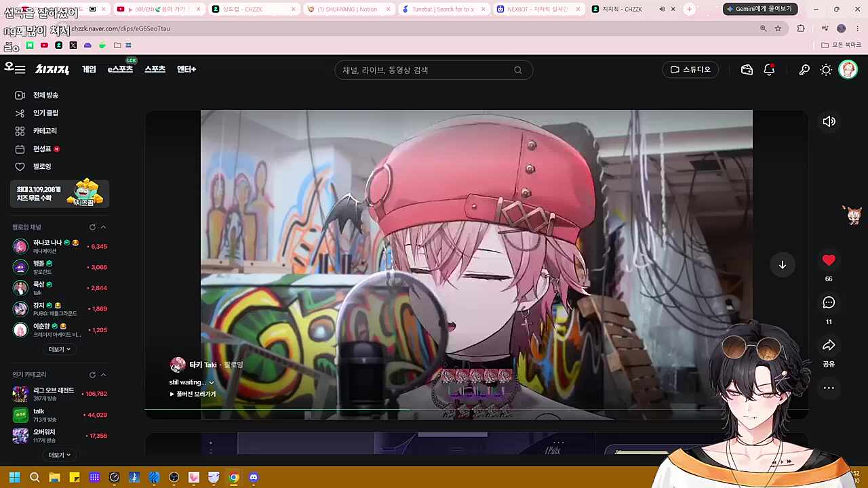Open the profile avatar menu
Screen dimensions: 868x488
tap(848, 70)
